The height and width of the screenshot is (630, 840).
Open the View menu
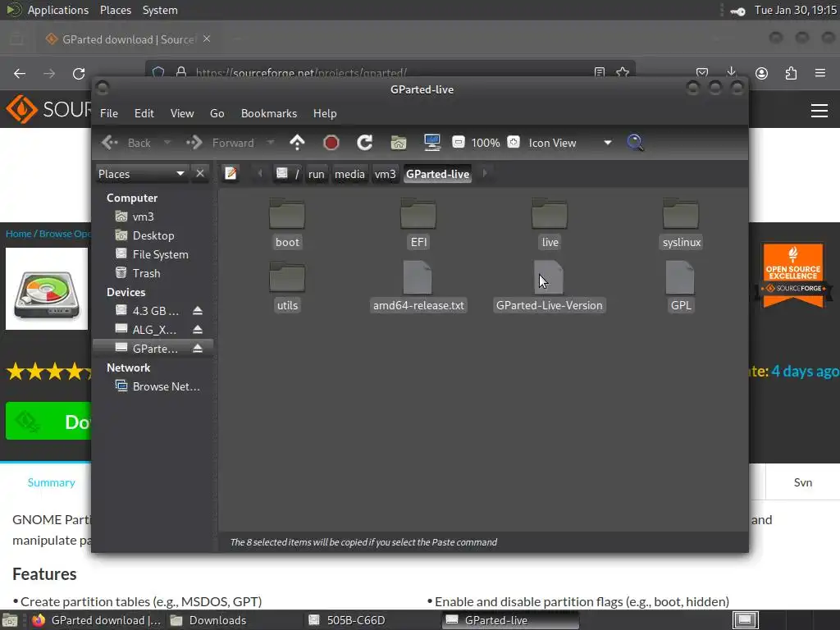tap(182, 113)
